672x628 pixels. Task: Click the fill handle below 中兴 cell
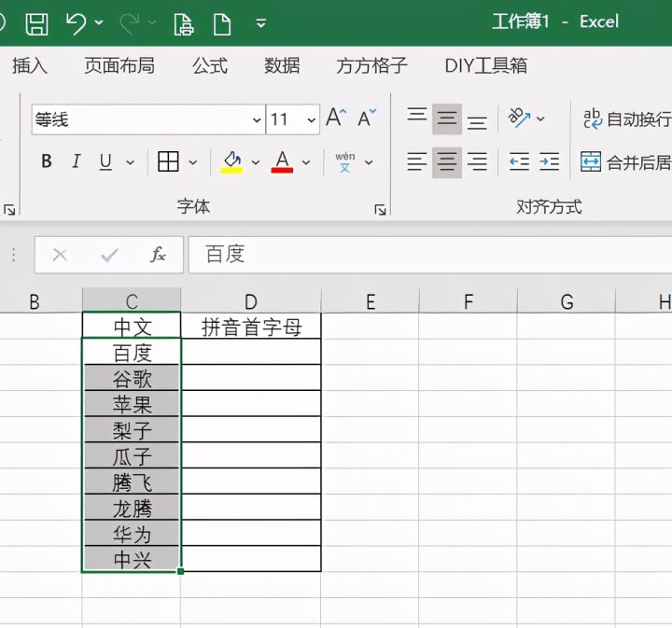(x=180, y=571)
